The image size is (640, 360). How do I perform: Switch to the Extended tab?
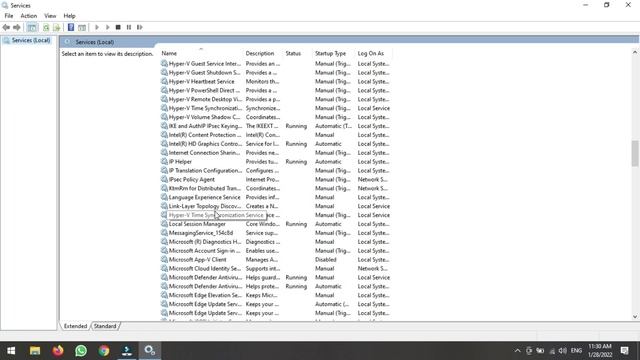[76, 326]
